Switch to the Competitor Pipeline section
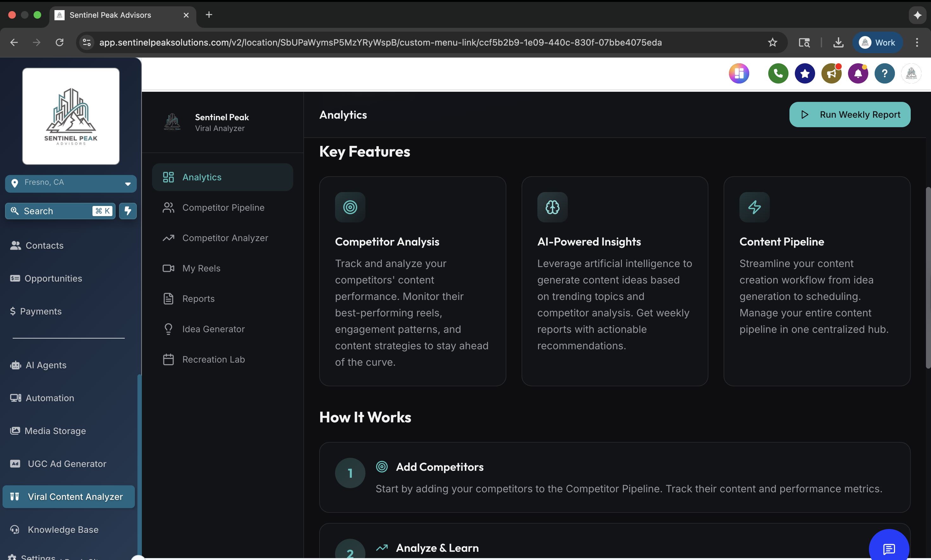Image resolution: width=931 pixels, height=560 pixels. (223, 207)
